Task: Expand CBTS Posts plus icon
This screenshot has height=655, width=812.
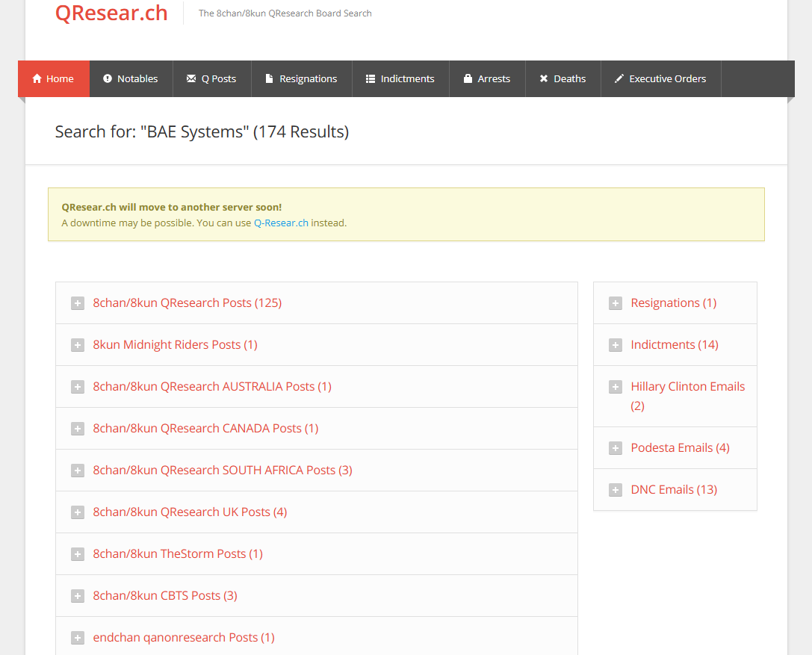Action: pyautogui.click(x=78, y=596)
